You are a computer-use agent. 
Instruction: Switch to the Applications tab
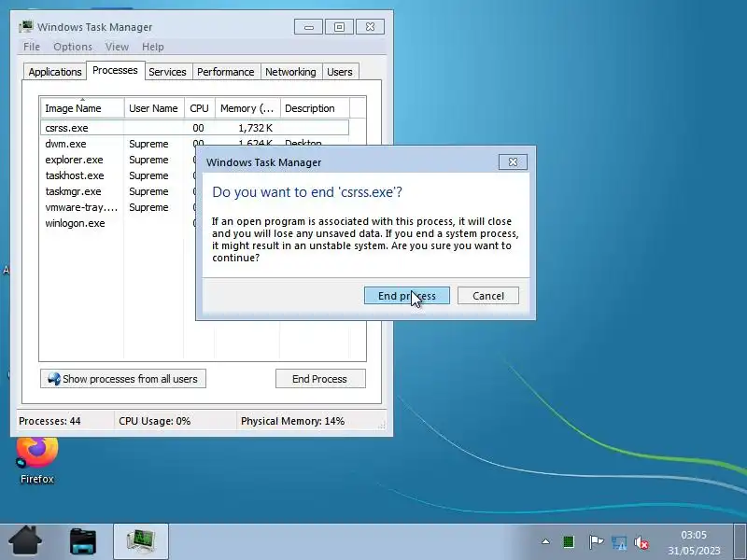click(55, 72)
